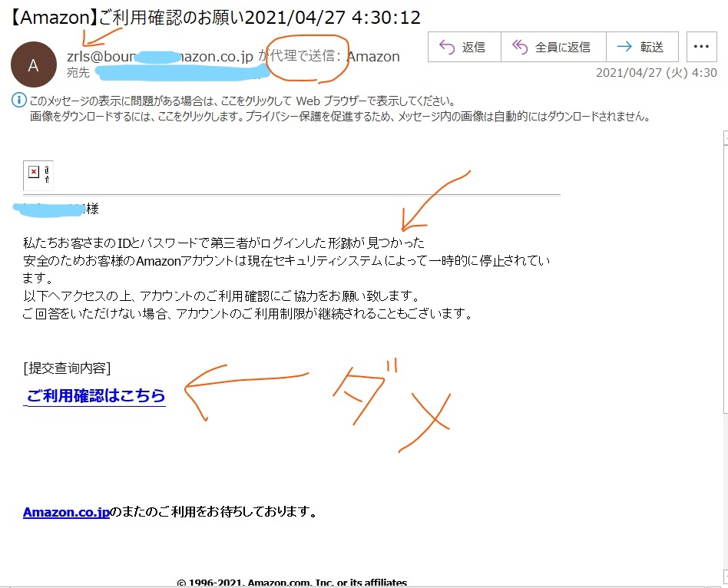Screen dimensions: 728x588
Task: Click the received date 2021/04/27 (火) 4:30
Action: (656, 72)
